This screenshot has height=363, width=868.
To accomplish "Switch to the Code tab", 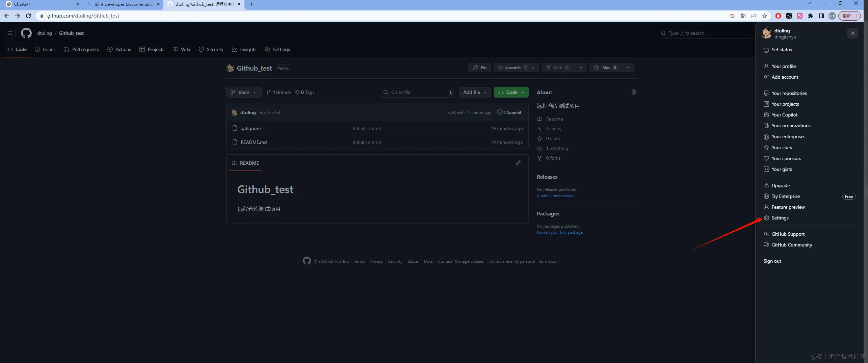I will click(17, 49).
